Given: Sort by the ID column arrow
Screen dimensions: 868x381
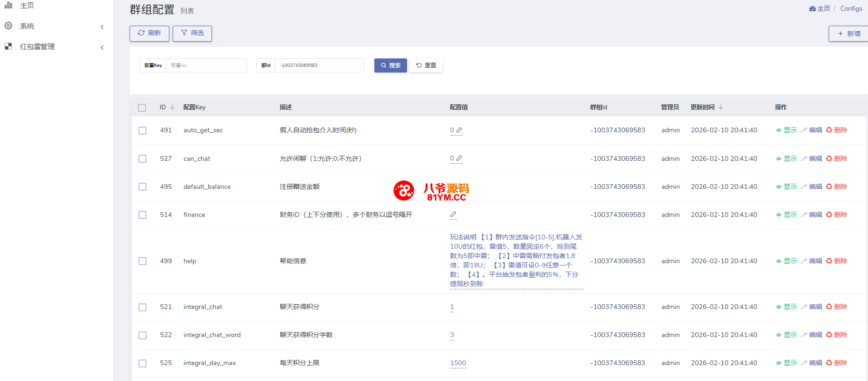Looking at the screenshot, I should point(172,107).
